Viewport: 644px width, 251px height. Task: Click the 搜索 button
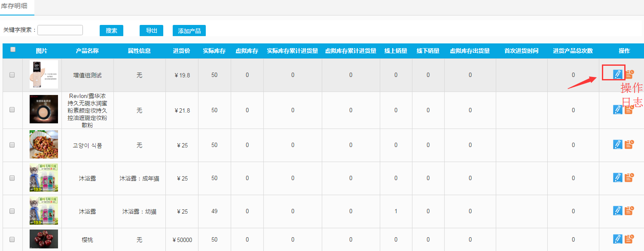click(x=112, y=31)
